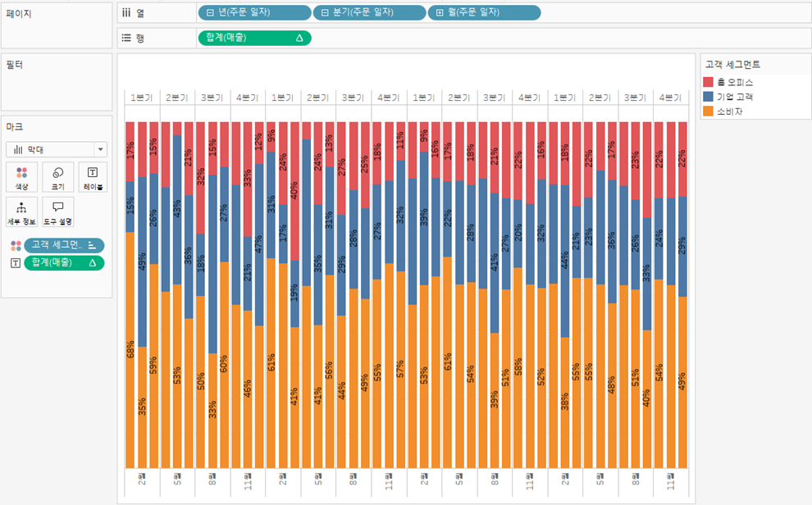Select the green 합계(매출) pill in marks card
This screenshot has width=812, height=505.
tap(64, 263)
